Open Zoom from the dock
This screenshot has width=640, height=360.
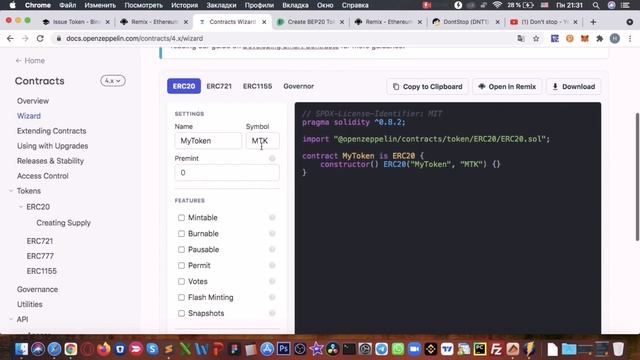(x=414, y=349)
